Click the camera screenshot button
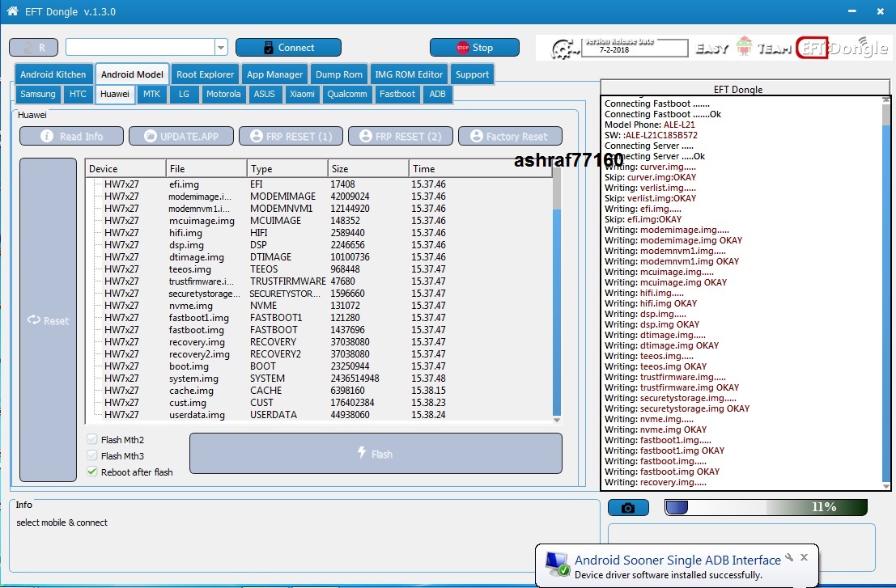The height and width of the screenshot is (588, 896). 628,507
